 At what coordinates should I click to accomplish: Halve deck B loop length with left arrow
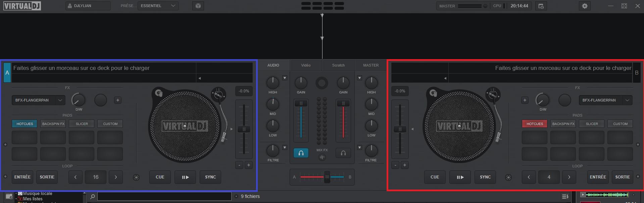click(529, 177)
